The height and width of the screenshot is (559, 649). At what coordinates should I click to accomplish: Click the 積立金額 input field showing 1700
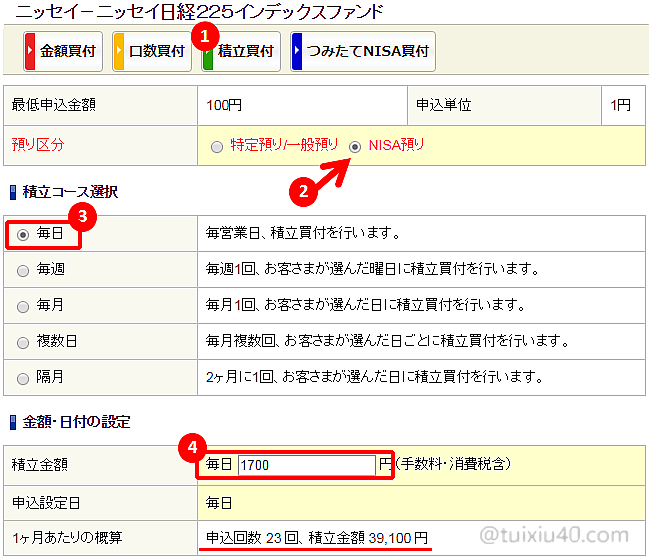(x=307, y=465)
